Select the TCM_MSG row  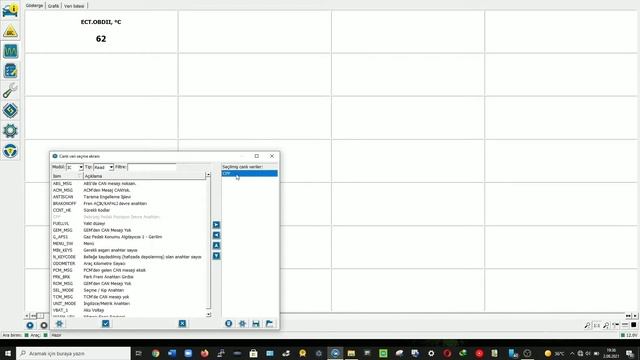(129, 297)
